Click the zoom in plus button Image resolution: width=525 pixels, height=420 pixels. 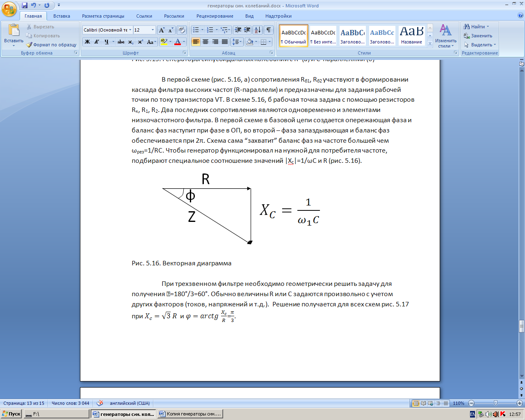click(520, 403)
